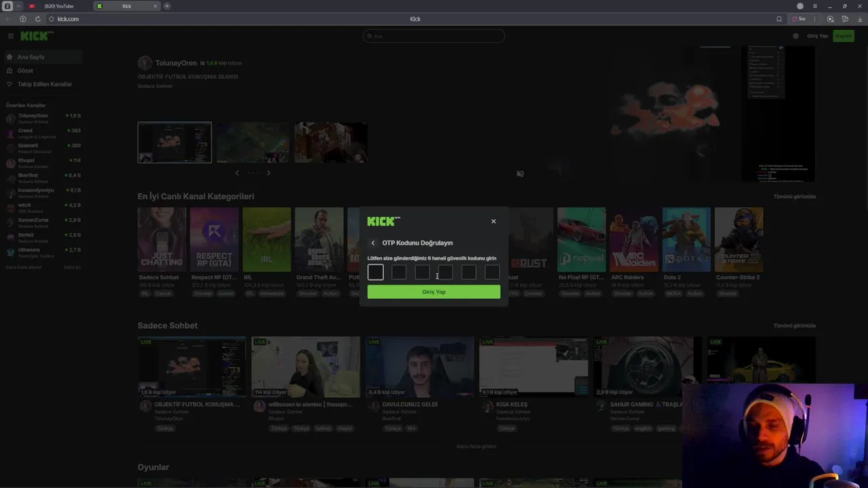This screenshot has height=488, width=868.
Task: Open Gözat in the sidebar
Action: 42,70
